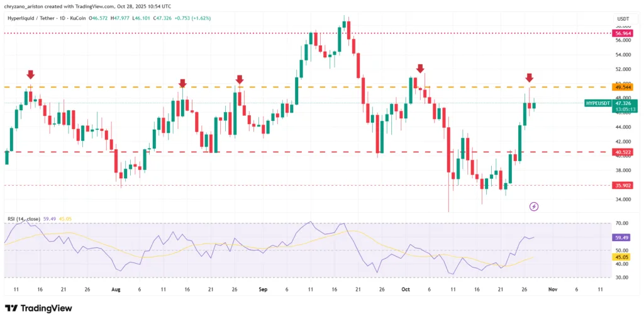Click the Nov label on the time axis
The image size is (644, 321).
click(x=552, y=289)
